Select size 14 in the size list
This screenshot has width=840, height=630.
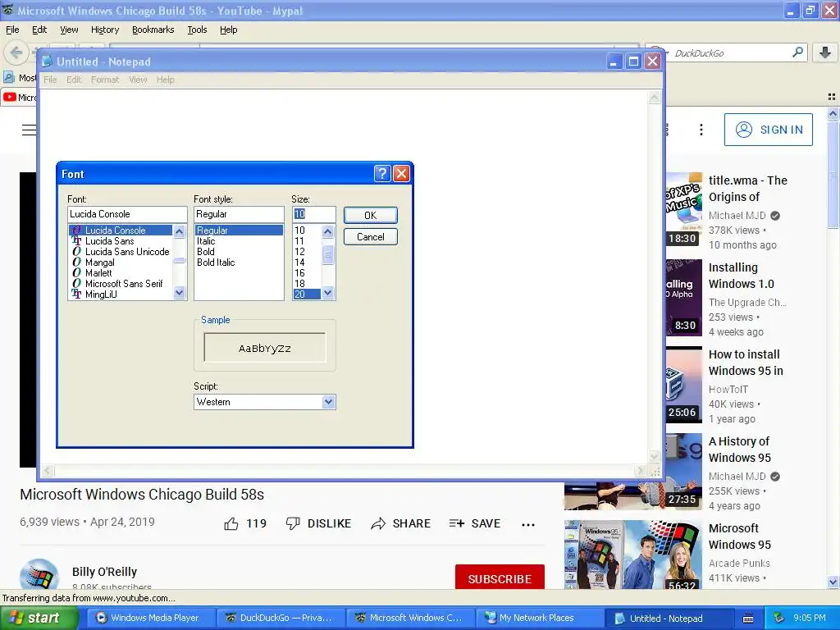pos(299,262)
